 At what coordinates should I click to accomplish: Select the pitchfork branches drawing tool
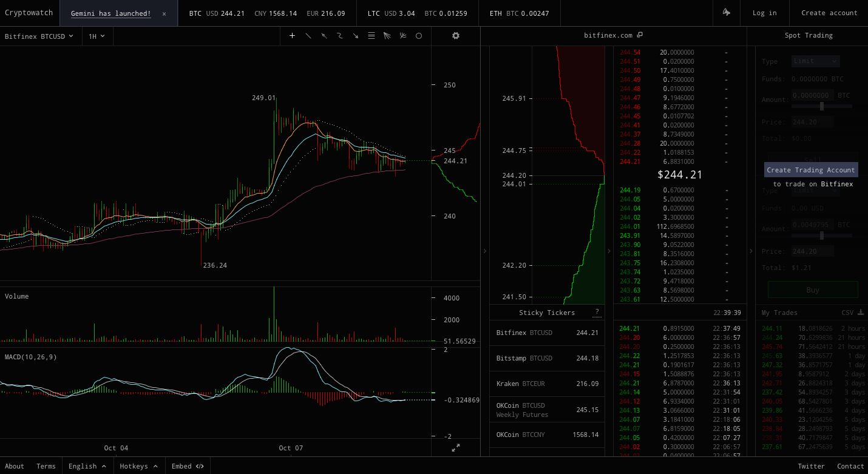pyautogui.click(x=403, y=36)
